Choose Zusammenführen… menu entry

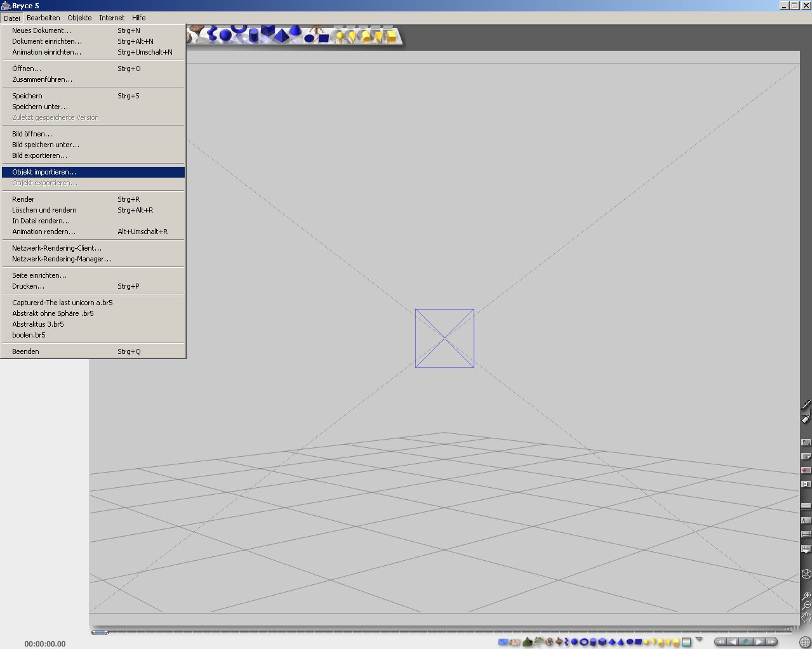click(93, 79)
